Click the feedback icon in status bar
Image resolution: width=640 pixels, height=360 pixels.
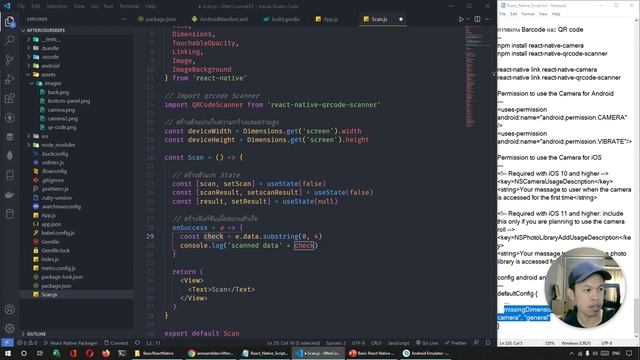click(476, 343)
